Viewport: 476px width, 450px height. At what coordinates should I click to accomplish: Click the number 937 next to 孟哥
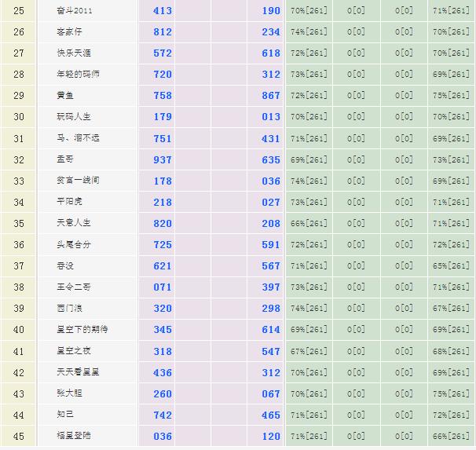[x=163, y=159]
